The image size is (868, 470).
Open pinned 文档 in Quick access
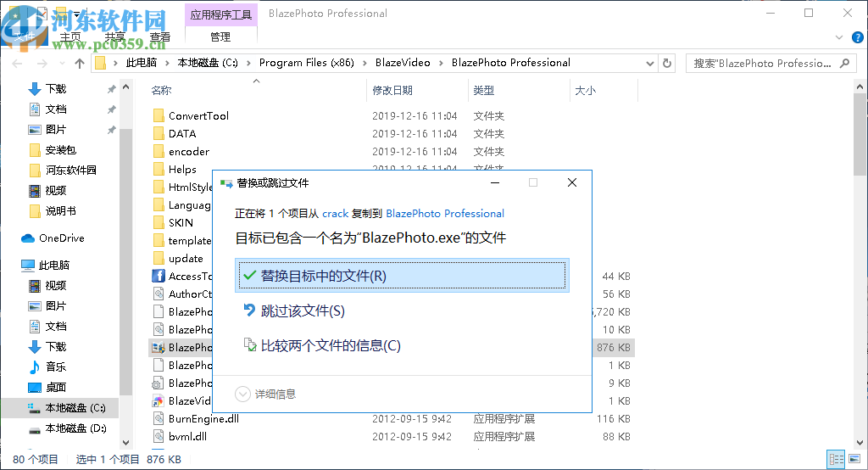point(56,109)
